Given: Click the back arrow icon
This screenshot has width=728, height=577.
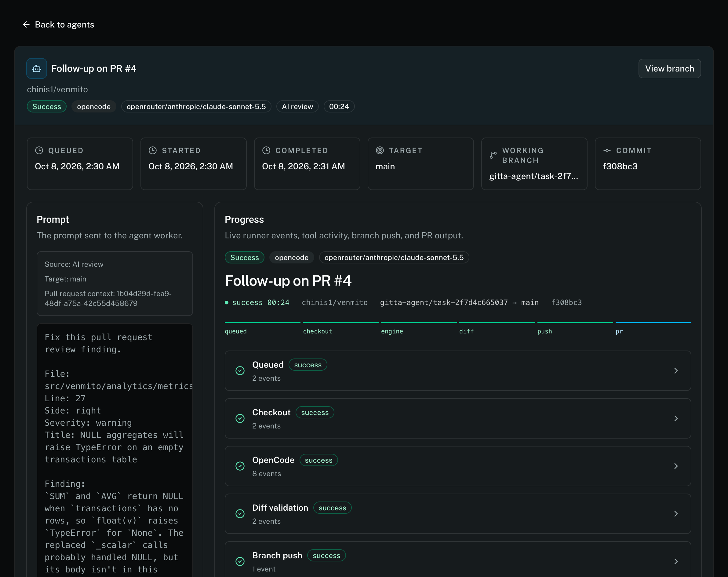Looking at the screenshot, I should 26,25.
